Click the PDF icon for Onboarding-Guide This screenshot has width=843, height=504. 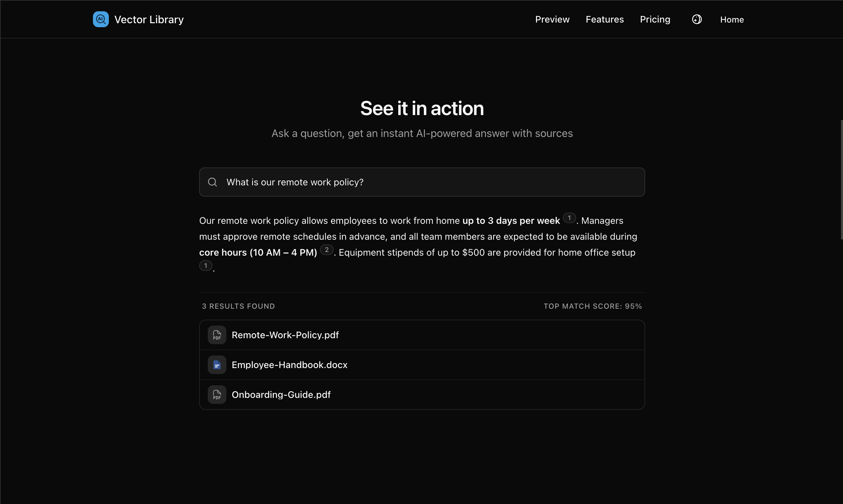coord(217,395)
